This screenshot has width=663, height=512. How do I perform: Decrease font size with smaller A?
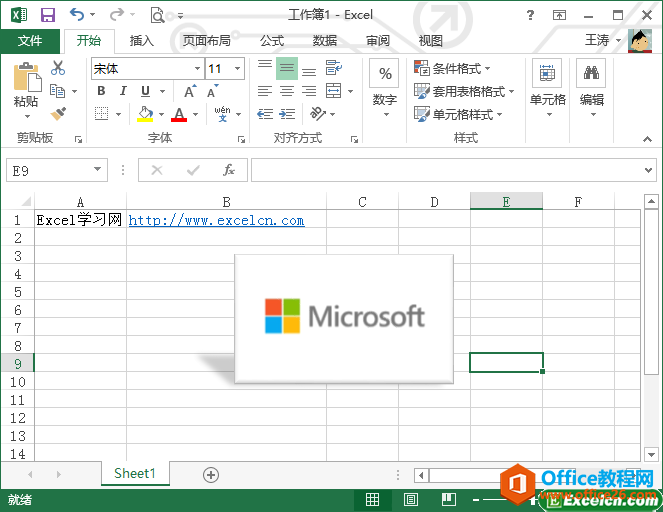212,91
